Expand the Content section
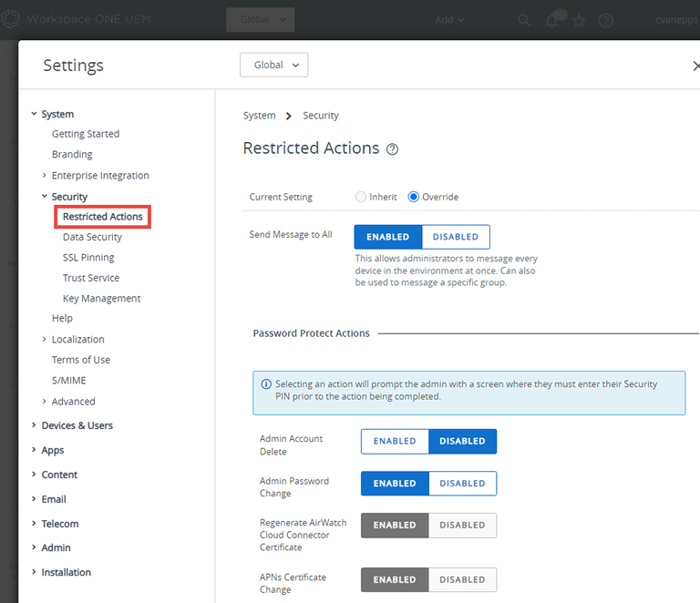Image resolution: width=700 pixels, height=603 pixels. 34,475
